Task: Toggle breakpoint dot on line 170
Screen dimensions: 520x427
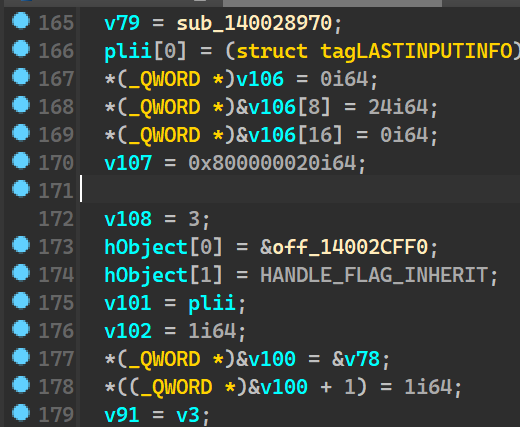Action: click(21, 161)
